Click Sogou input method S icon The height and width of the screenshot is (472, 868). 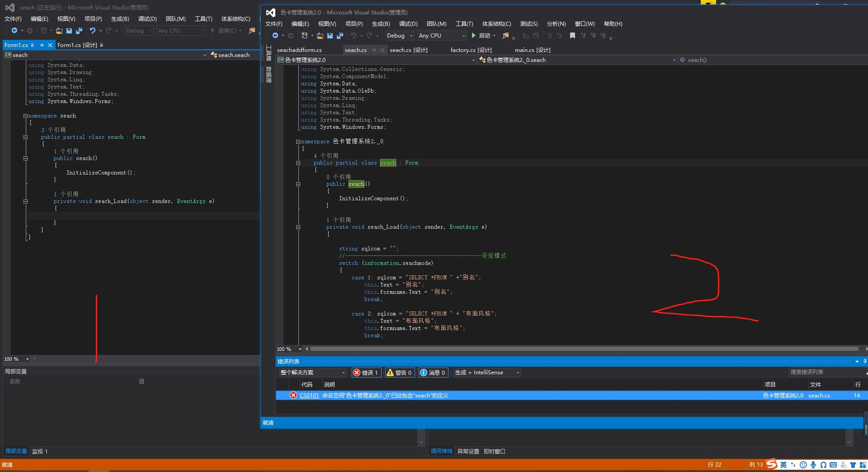pyautogui.click(x=771, y=464)
